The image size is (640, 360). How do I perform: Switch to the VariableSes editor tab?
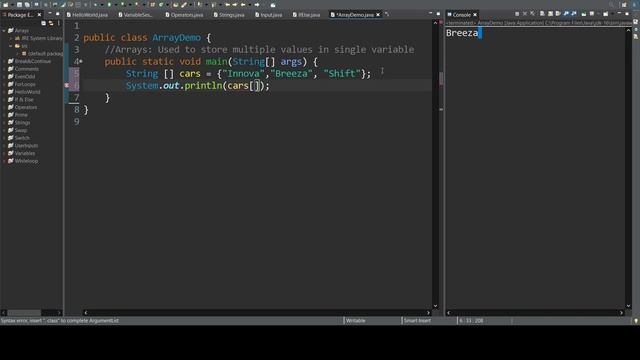135,15
